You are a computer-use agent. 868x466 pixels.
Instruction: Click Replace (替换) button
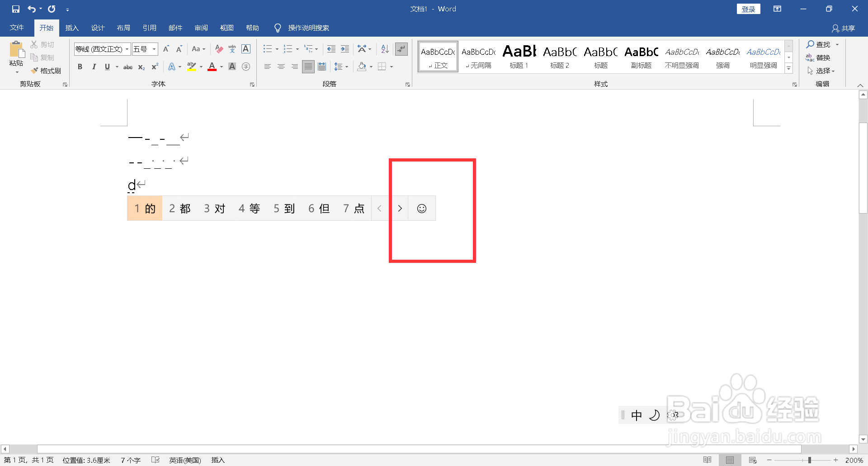818,58
